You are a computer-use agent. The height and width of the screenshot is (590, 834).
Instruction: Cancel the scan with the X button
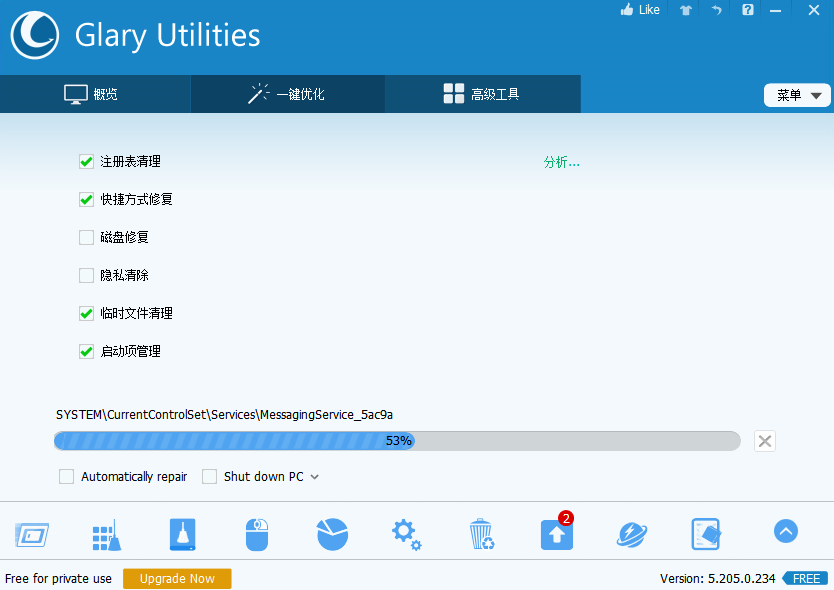point(765,440)
